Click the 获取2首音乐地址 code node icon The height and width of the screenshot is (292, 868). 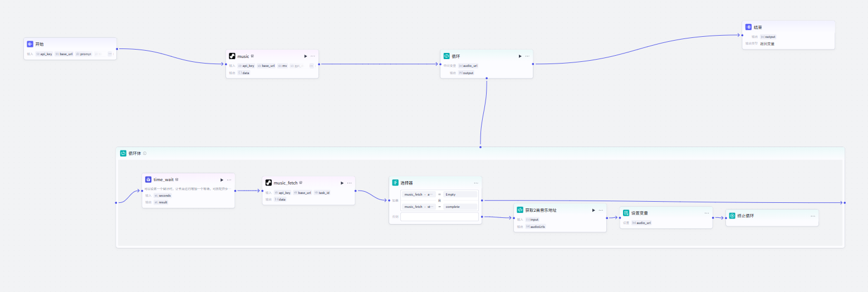tap(520, 210)
